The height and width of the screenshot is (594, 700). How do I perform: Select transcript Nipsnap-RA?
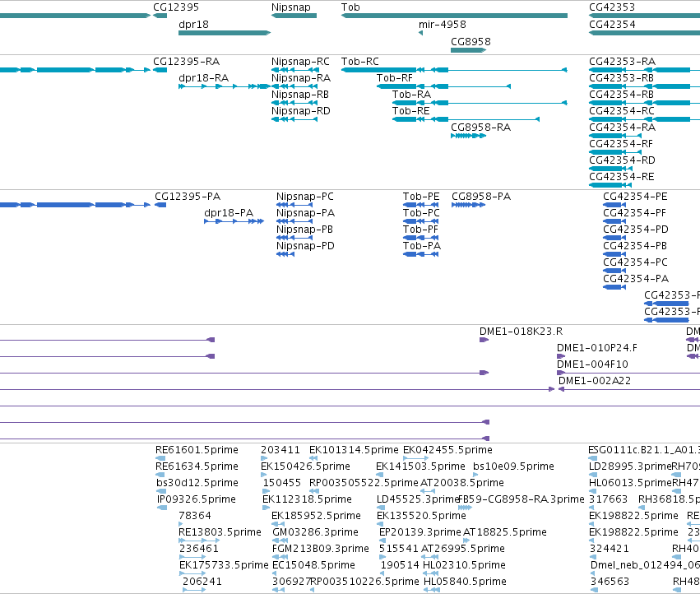point(294,86)
